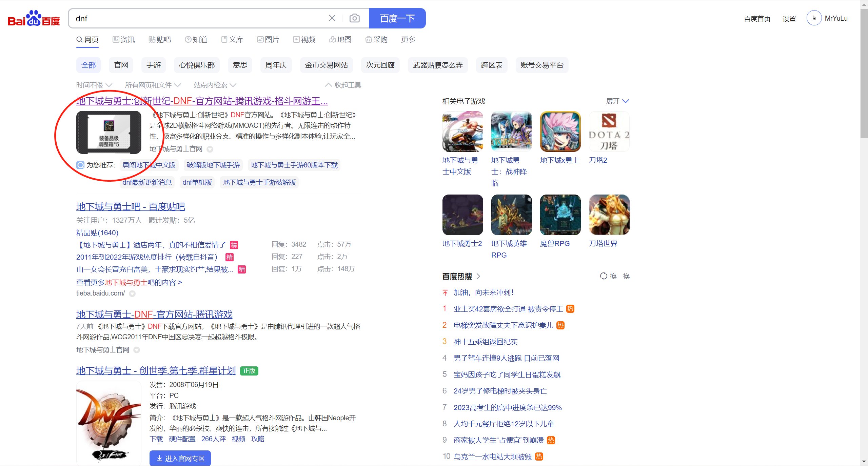868x466 pixels.
Task: Clear the search box with the X icon
Action: coord(332,18)
